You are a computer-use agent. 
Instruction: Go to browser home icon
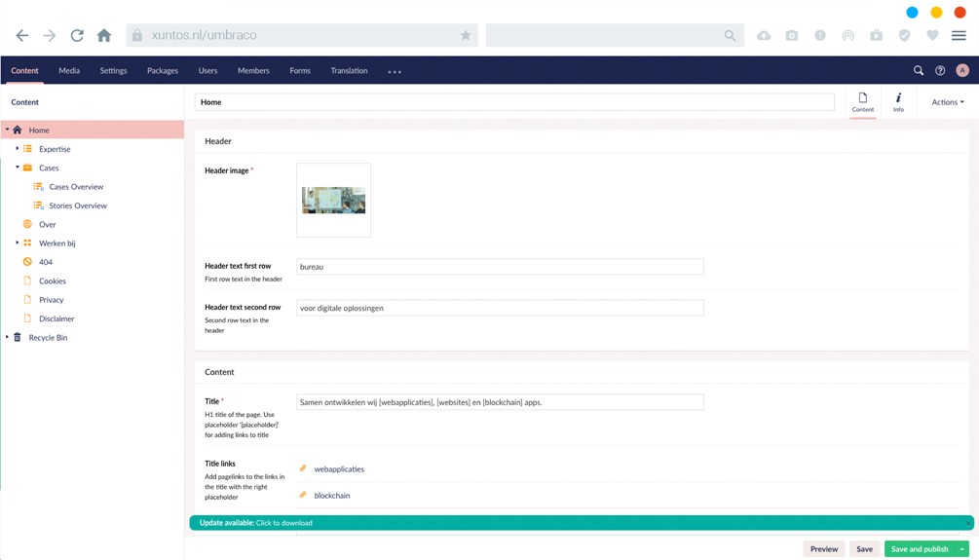(x=104, y=36)
